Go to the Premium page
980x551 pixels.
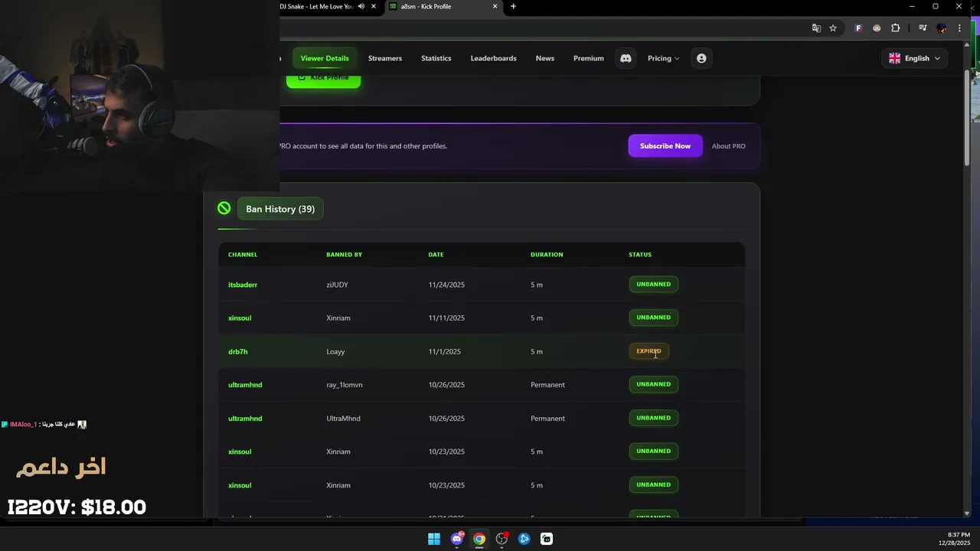click(x=589, y=58)
